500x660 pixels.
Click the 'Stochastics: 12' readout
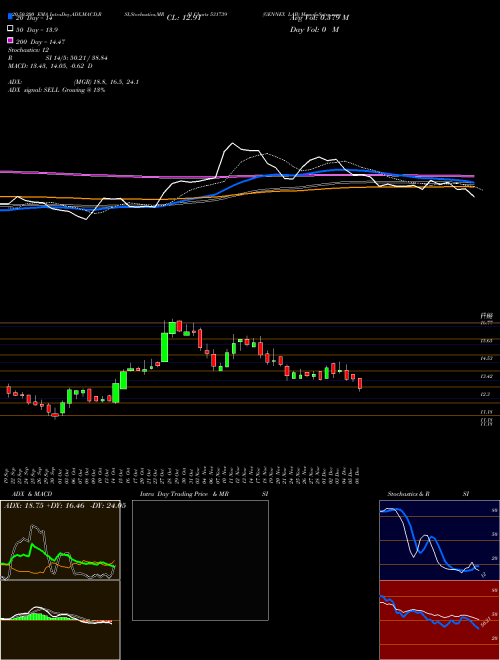(x=29, y=50)
